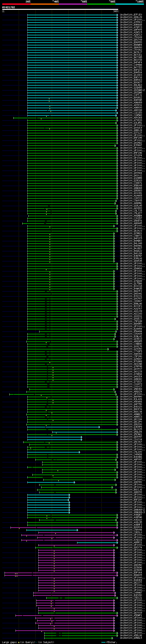This screenshot has width=146, height=644.
Task: Open hit UniRef100_Q99L29
Action: (131, 17)
